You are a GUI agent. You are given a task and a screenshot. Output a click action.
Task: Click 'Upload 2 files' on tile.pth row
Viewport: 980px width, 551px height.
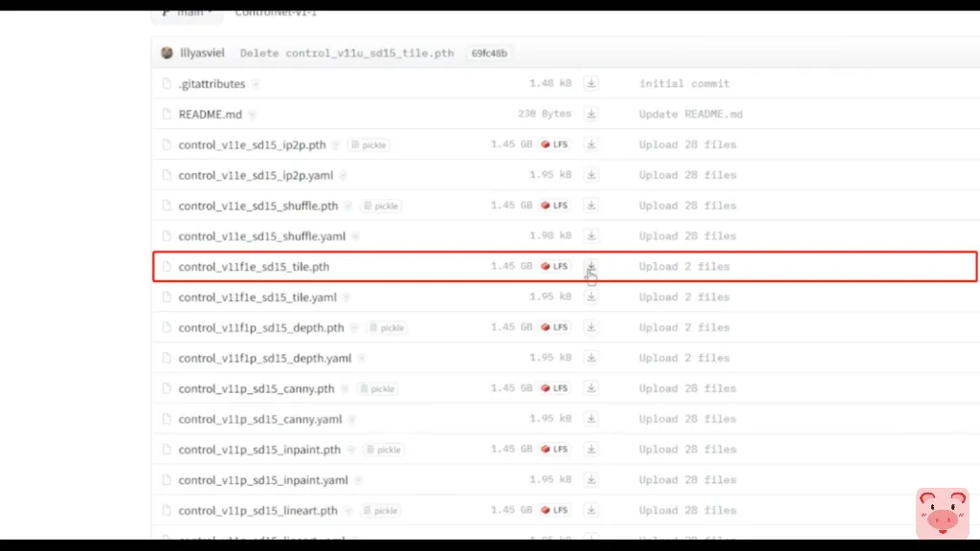(x=683, y=266)
